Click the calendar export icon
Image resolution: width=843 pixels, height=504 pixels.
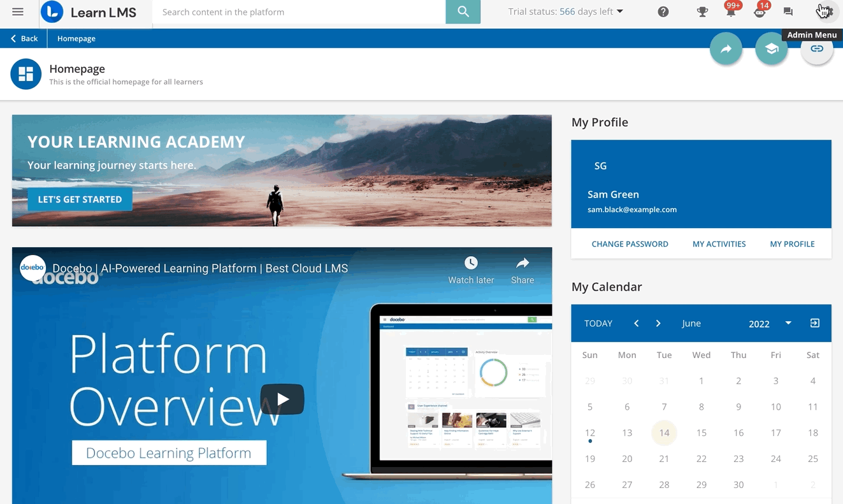[814, 323]
